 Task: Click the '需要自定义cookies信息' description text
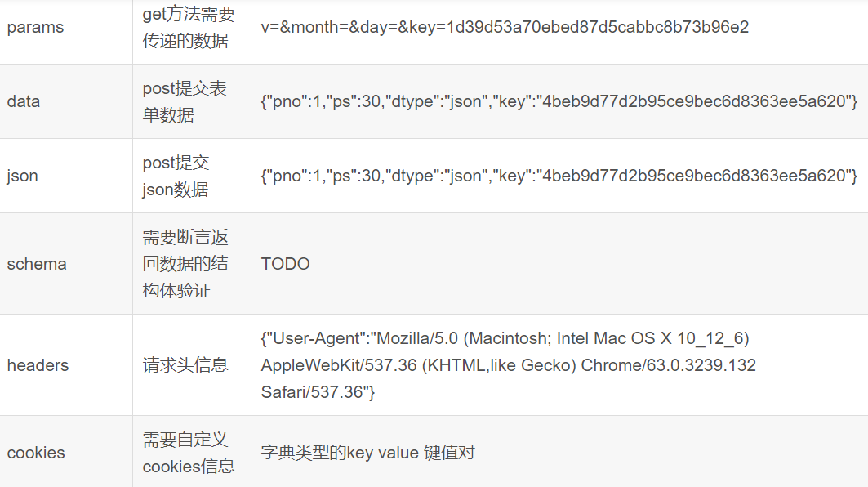pyautogui.click(x=189, y=453)
